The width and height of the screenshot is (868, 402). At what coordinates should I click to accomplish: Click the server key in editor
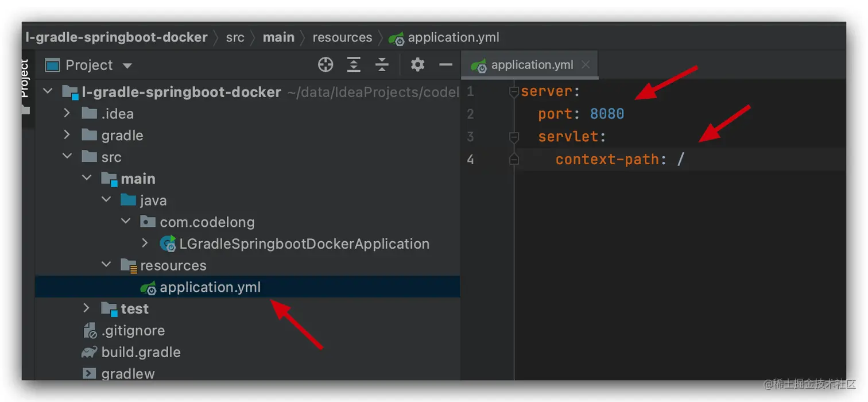click(x=547, y=91)
